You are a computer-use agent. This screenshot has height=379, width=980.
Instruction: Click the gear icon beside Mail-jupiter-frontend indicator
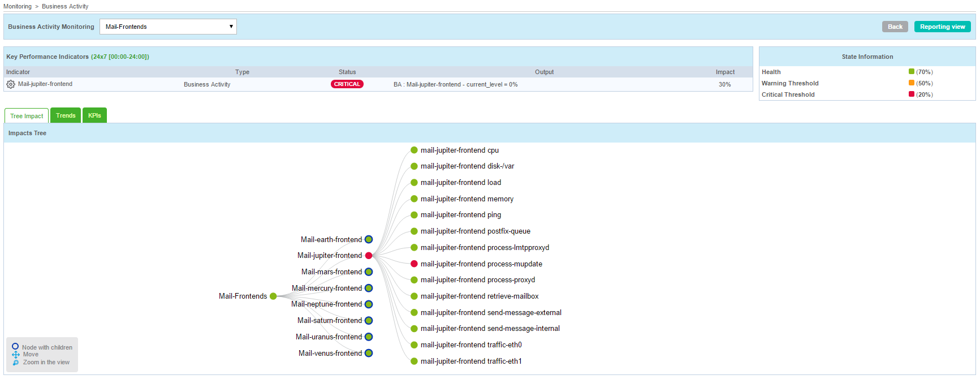click(11, 84)
